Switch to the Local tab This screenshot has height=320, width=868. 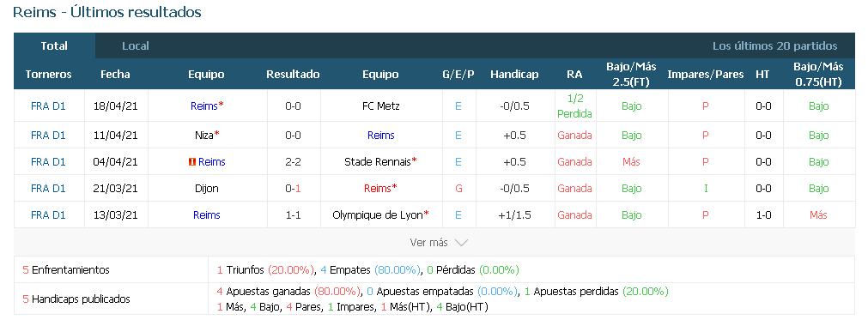[136, 45]
